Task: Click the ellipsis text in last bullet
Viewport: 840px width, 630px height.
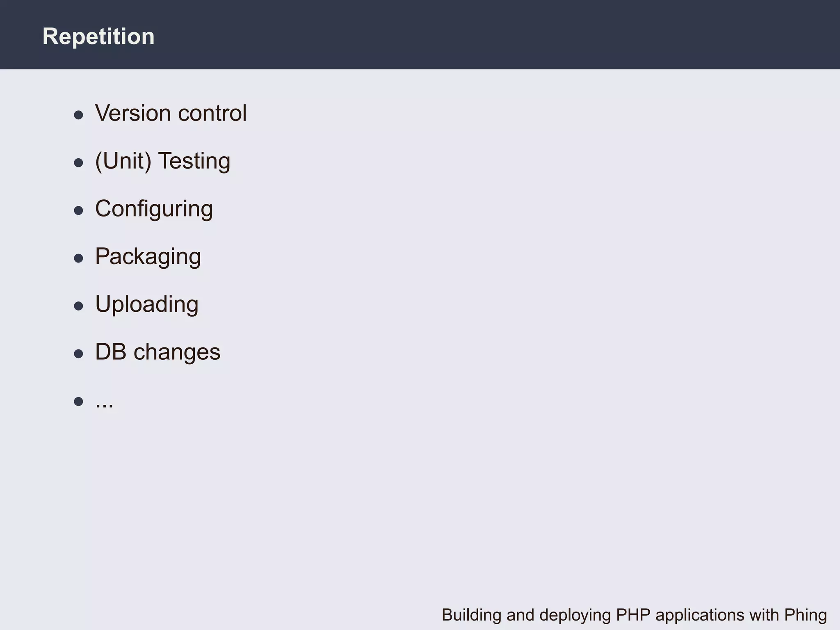Action: [104, 404]
